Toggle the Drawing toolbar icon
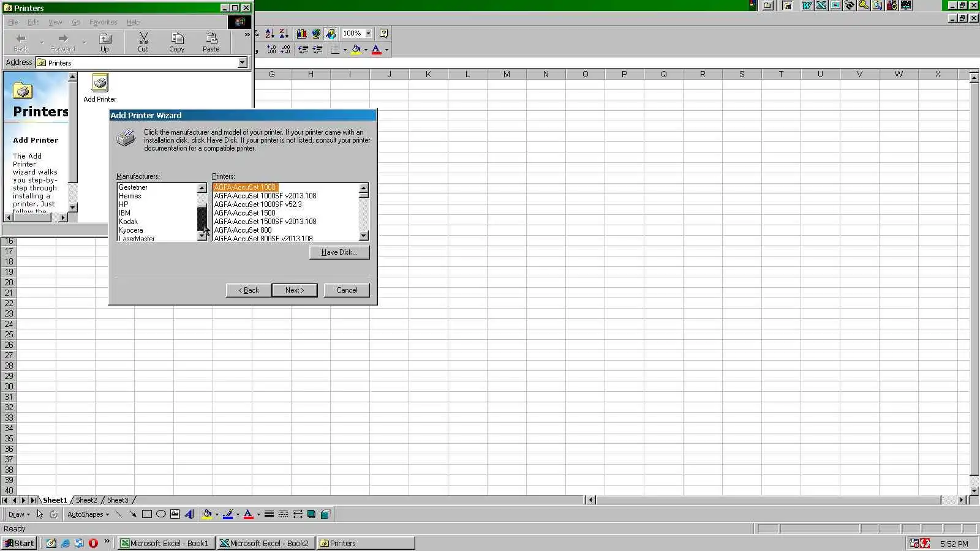Image resolution: width=980 pixels, height=551 pixels. click(x=331, y=34)
